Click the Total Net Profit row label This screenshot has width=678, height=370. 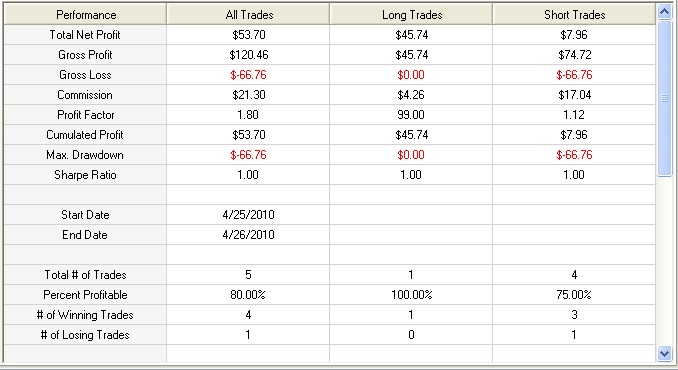pos(85,35)
